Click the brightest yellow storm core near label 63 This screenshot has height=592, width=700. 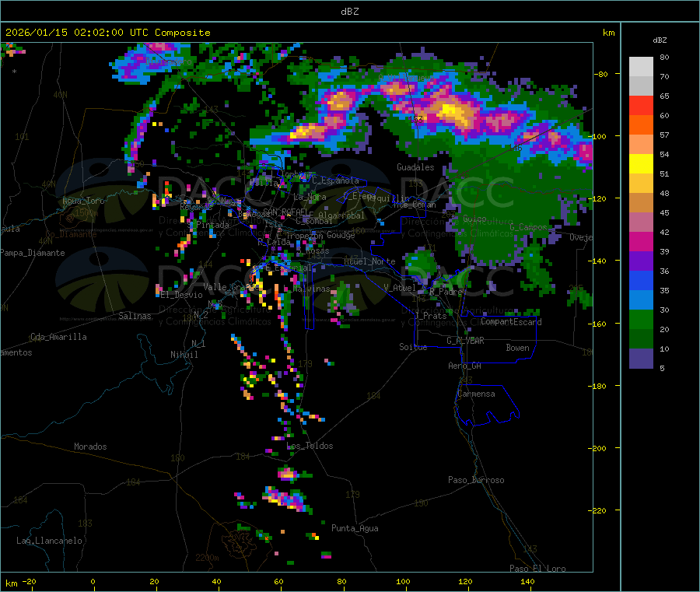tap(450, 110)
